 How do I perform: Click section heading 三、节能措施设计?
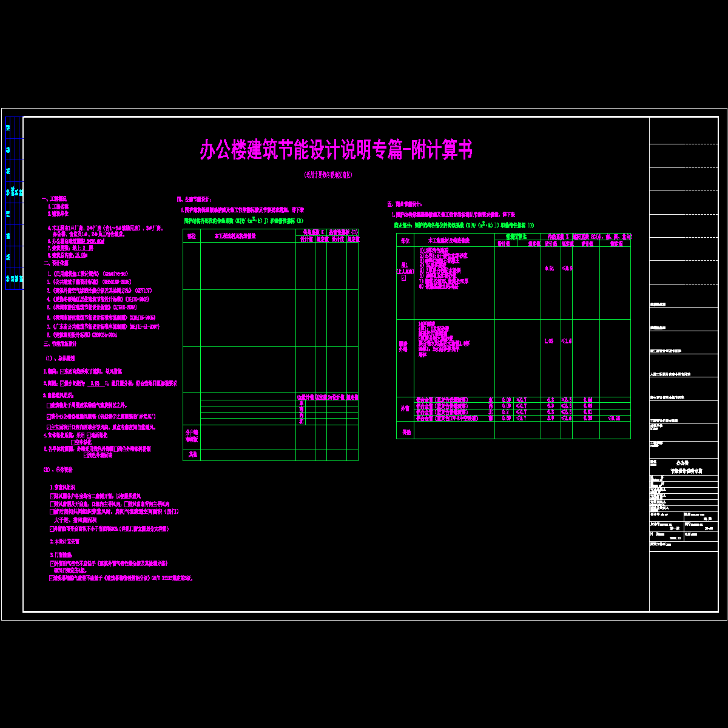pyautogui.click(x=60, y=343)
